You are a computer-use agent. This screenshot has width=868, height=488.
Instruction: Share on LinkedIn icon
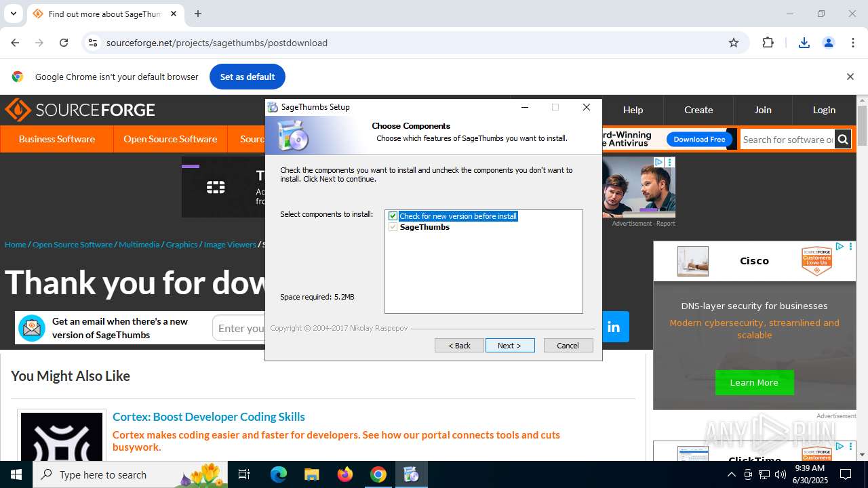pos(614,327)
